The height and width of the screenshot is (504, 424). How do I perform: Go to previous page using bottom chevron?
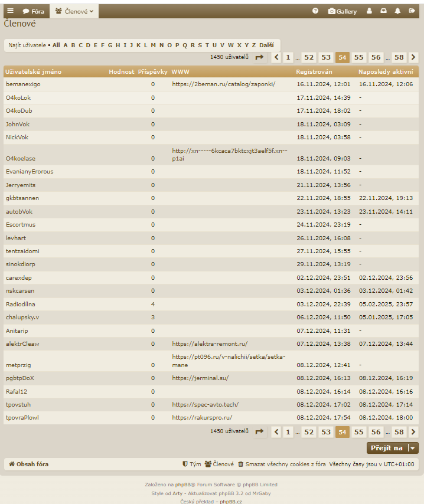click(x=276, y=432)
